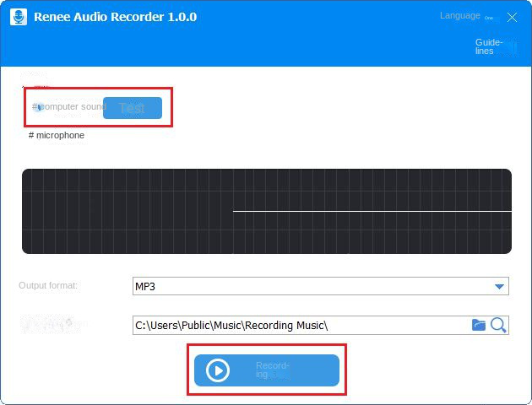Open the Guidelines link
This screenshot has width=532, height=405.
489,46
